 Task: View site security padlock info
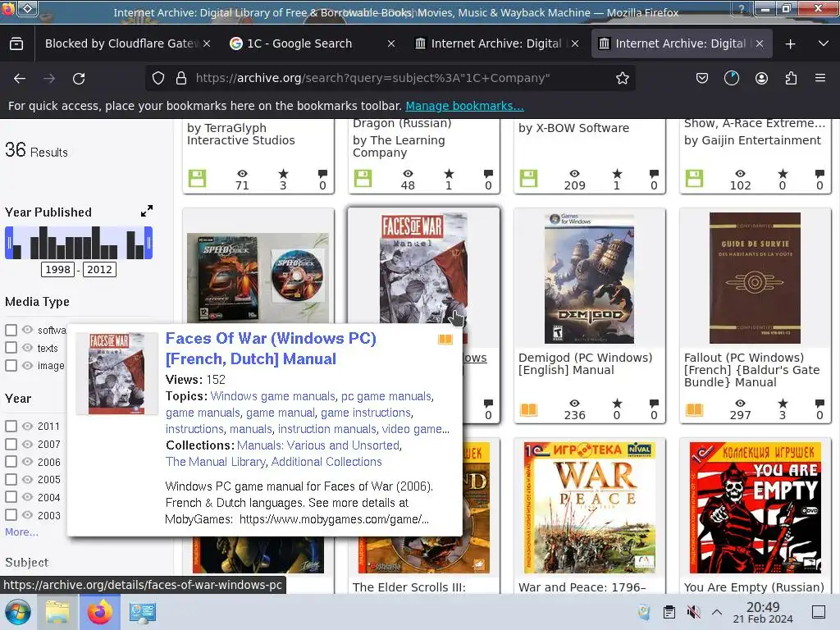(x=181, y=78)
